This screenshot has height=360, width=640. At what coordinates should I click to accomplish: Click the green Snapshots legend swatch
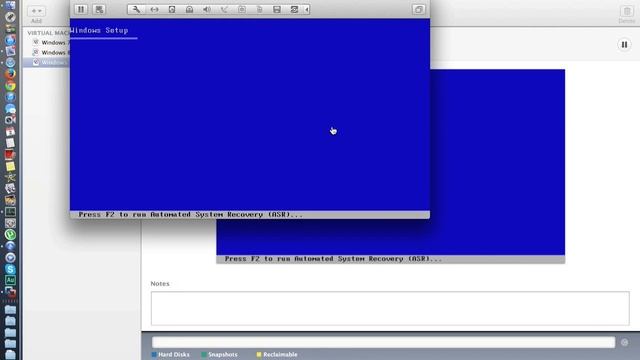click(x=204, y=354)
